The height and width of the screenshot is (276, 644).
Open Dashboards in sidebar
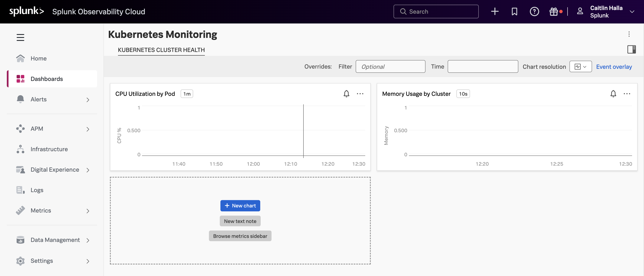(52, 79)
